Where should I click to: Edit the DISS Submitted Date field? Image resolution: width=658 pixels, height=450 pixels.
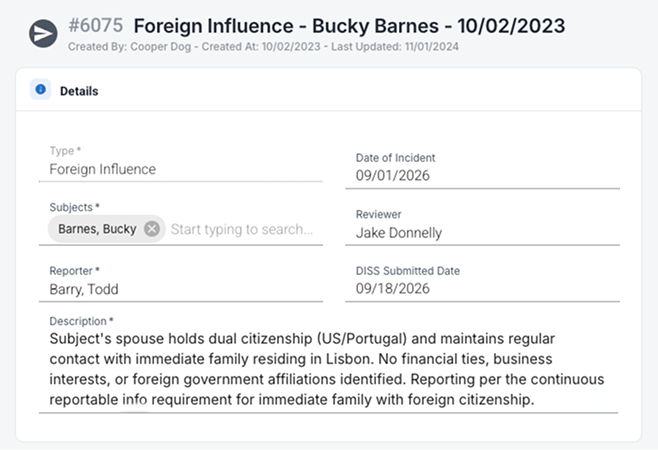483,289
